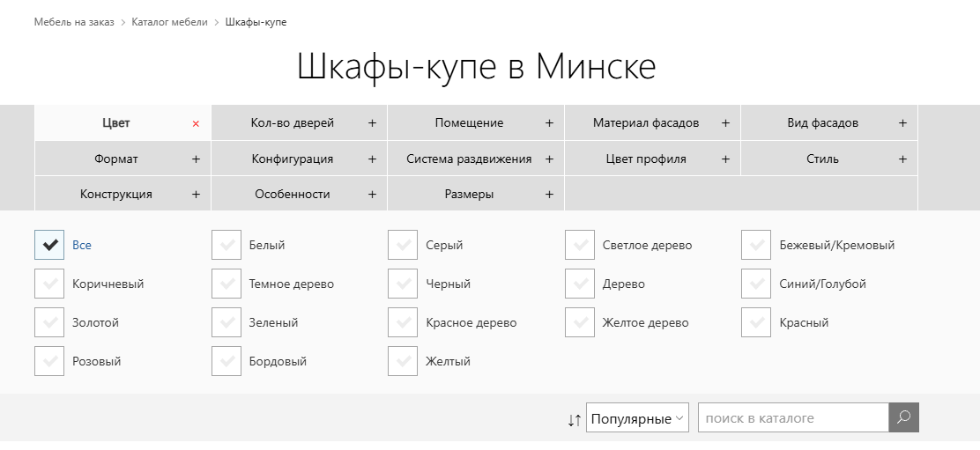Click plus icon next to Вид фасадов
The width and height of the screenshot is (980, 450).
point(902,123)
